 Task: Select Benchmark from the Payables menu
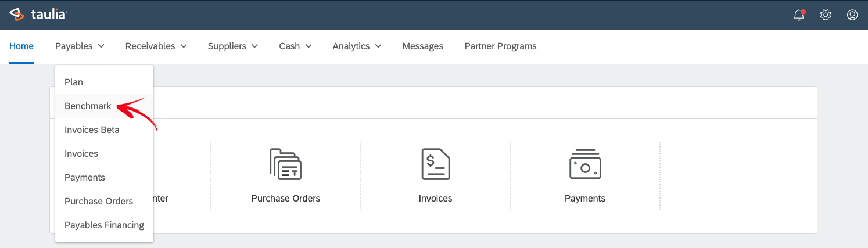click(x=88, y=106)
